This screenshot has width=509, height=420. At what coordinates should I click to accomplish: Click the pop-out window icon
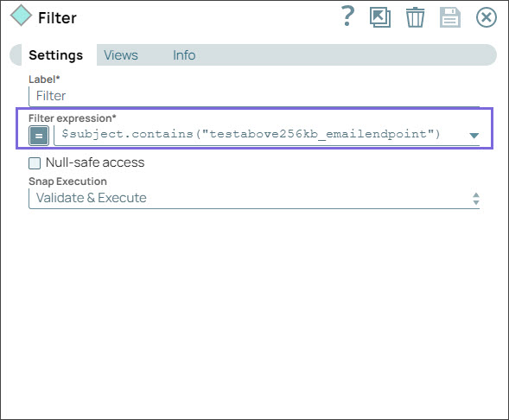click(x=379, y=17)
